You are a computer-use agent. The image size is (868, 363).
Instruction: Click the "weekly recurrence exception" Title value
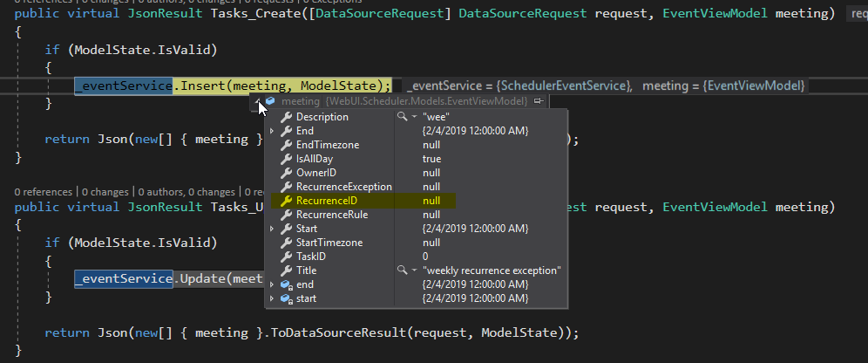[492, 271]
